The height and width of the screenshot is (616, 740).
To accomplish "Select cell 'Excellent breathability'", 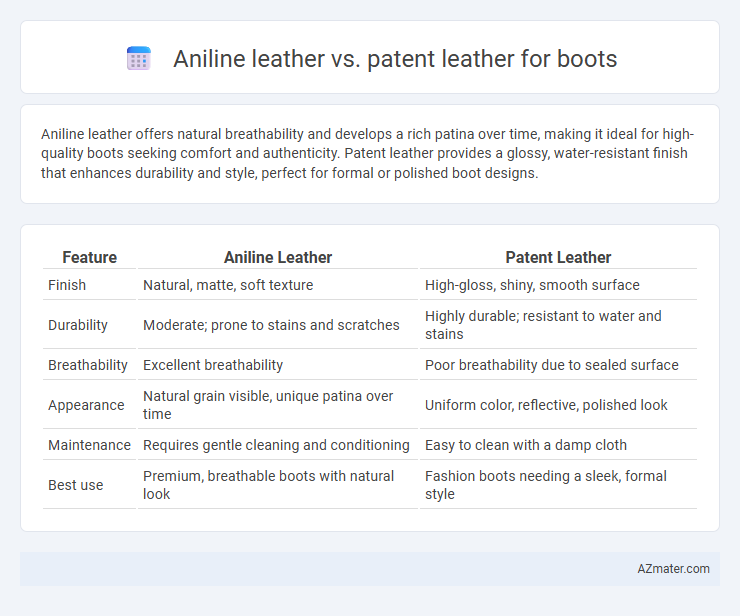I will point(278,365).
